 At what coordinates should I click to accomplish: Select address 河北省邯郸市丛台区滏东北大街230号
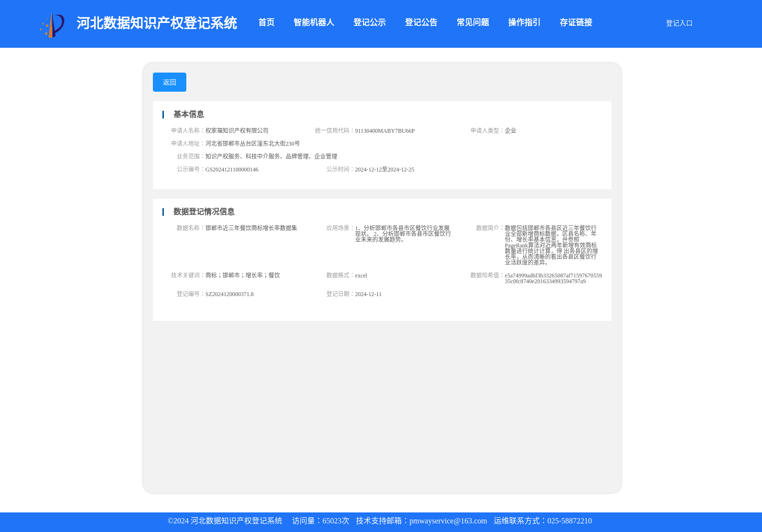pyautogui.click(x=253, y=144)
